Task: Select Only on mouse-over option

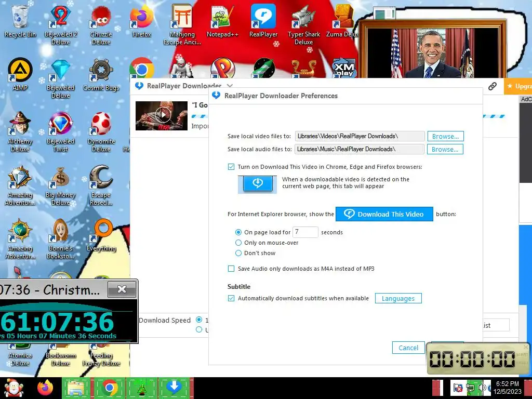Action: [x=238, y=243]
